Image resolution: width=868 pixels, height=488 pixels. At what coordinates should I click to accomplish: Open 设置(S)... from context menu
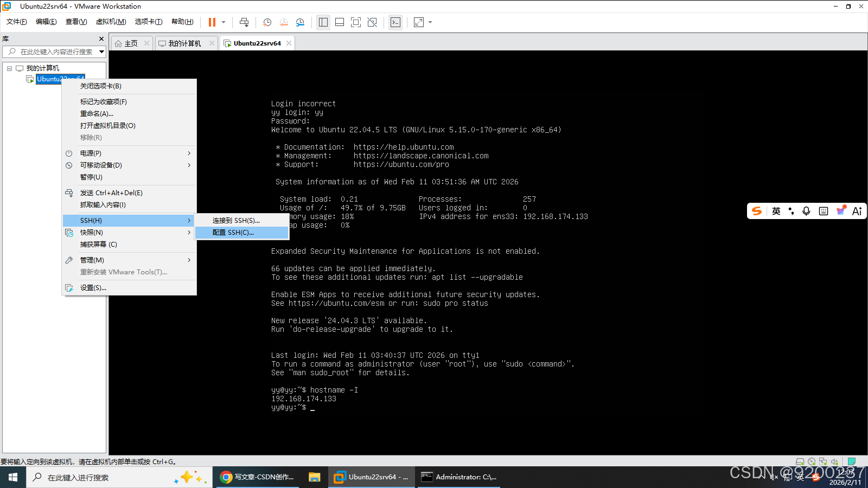[93, 288]
